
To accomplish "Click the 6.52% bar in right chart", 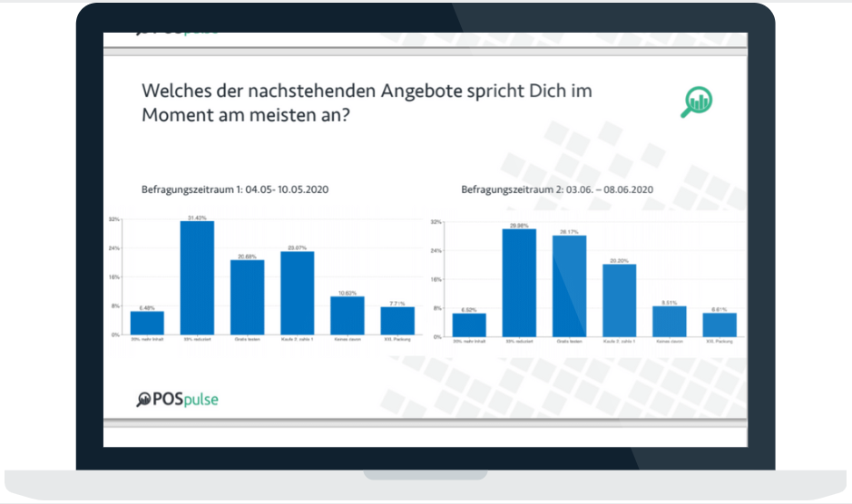I will point(469,325).
